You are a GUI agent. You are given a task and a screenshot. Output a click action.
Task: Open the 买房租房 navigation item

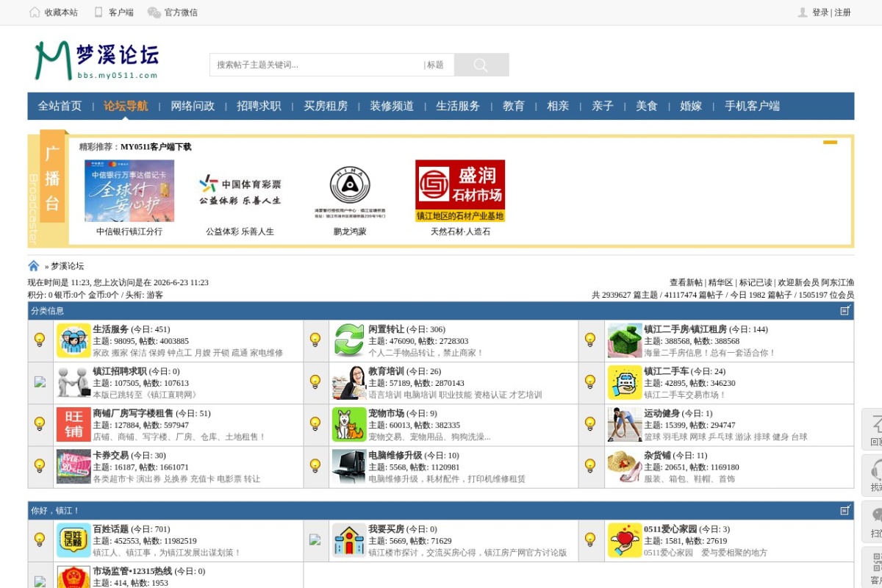tap(326, 106)
